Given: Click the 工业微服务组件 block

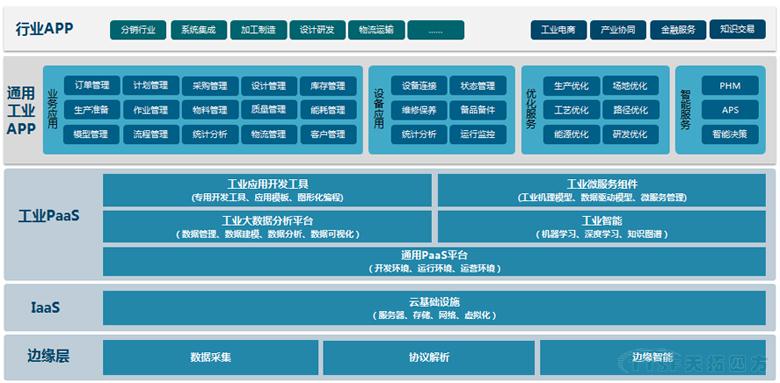Looking at the screenshot, I should 602,190.
